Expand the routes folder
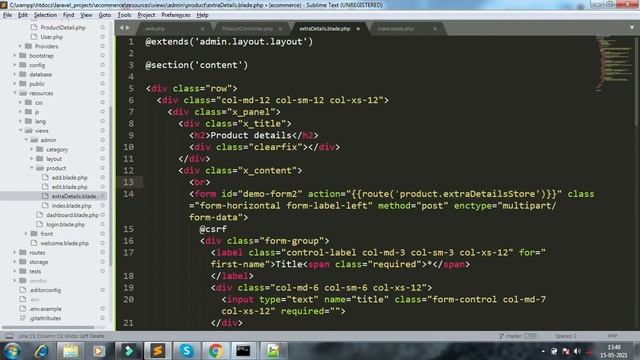Screen dimensions: 640x360 15,252
